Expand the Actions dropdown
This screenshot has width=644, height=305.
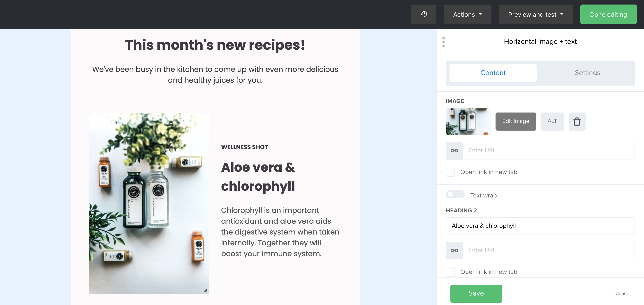467,14
